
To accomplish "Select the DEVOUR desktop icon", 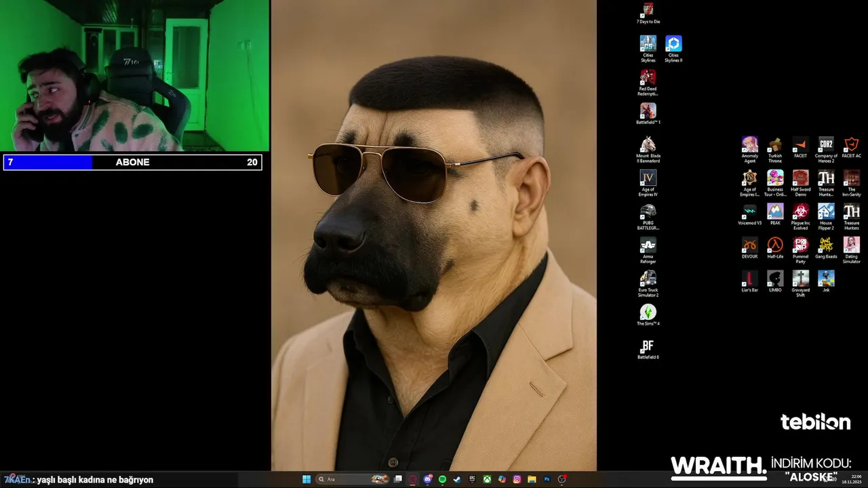I will [750, 248].
